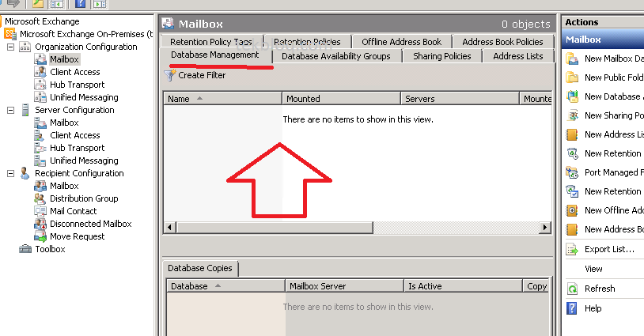Click the Port Managed Folder action icon

coord(572,172)
